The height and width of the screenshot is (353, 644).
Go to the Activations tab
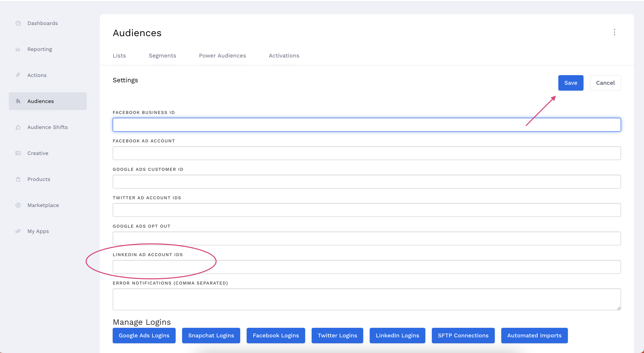(x=284, y=55)
